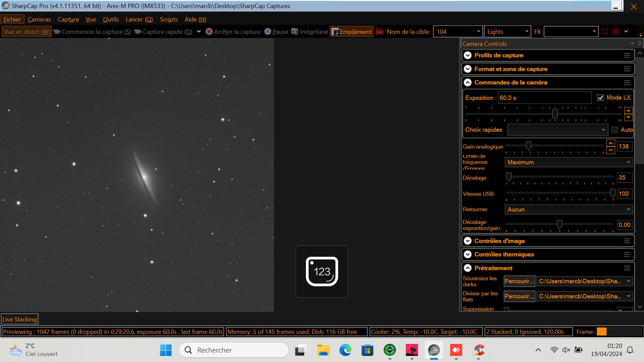Image resolution: width=644 pixels, height=362 pixels.
Task: Open the Profils de capture hamburger menu
Action: point(627,56)
